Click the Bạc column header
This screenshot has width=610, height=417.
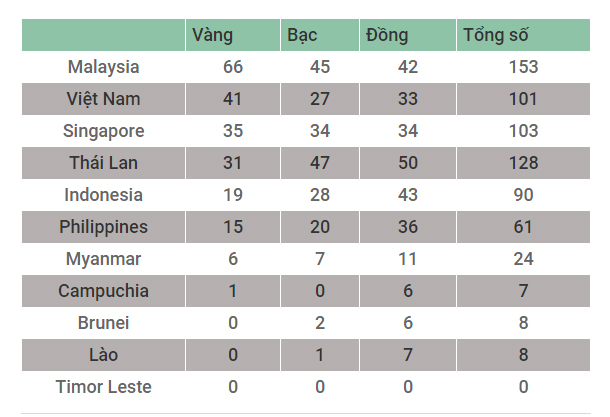pos(302,35)
